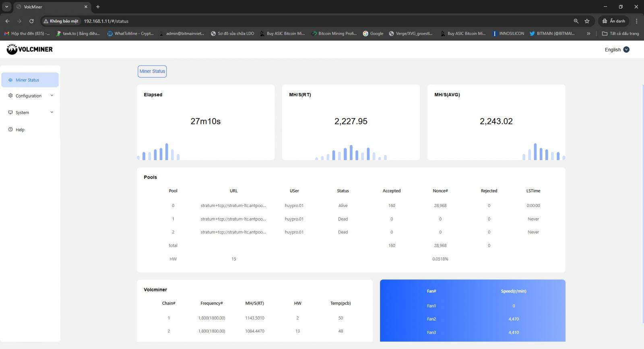Viewport: 644px width, 349px height.
Task: Select Miner Status in the sidebar
Action: [x=30, y=80]
